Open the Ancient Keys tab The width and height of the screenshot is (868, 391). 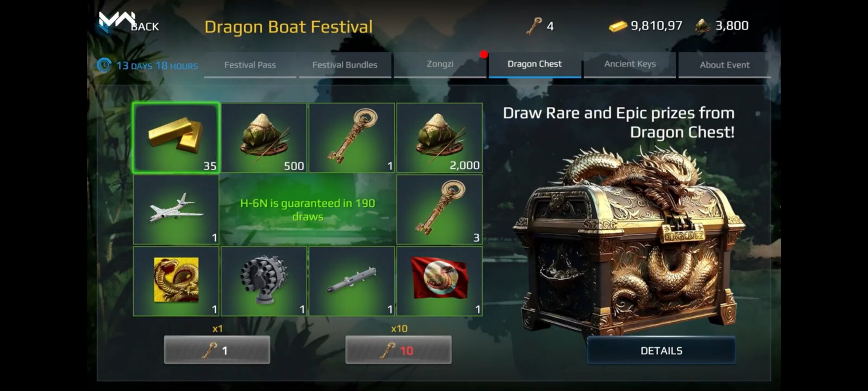pos(630,65)
